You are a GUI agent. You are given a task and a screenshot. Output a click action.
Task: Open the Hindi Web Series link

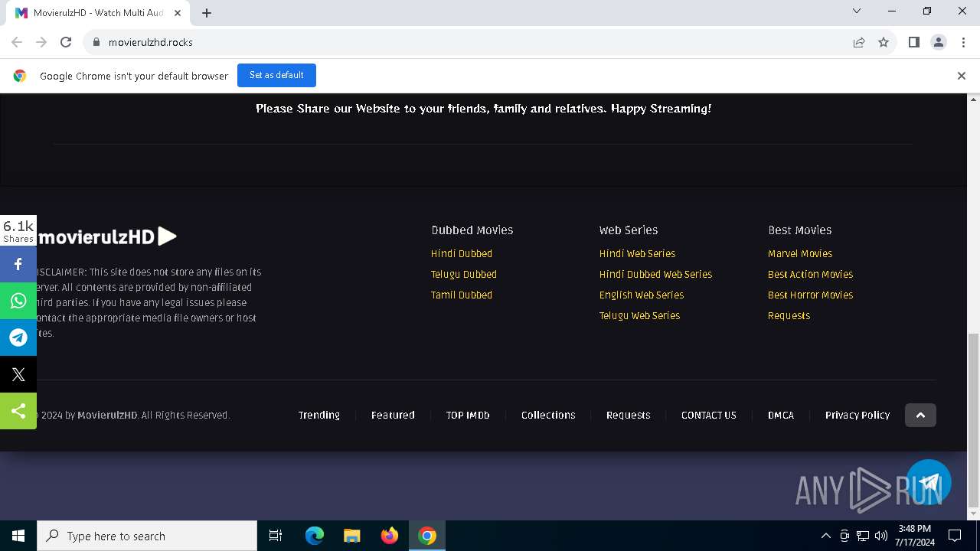[637, 253]
